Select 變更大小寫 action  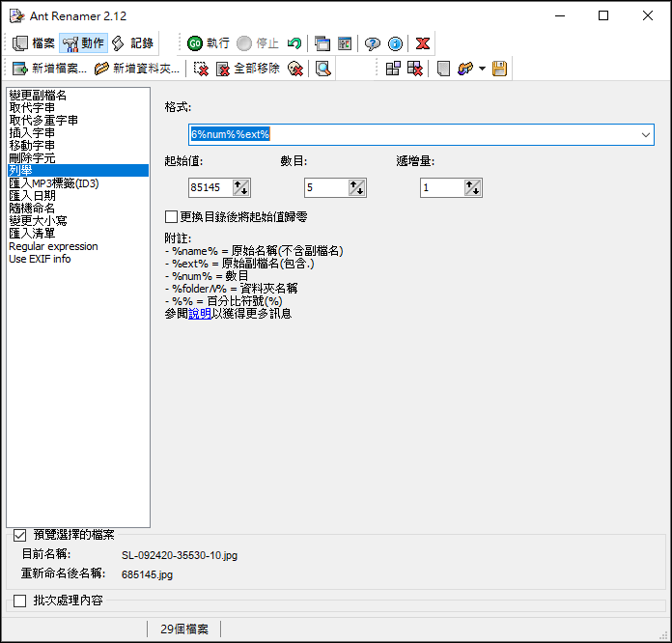coord(78,221)
